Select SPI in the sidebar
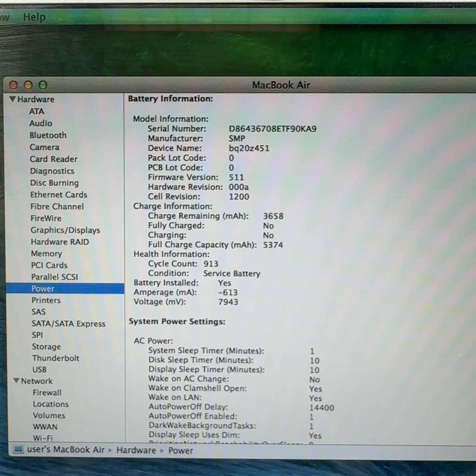Screen dimensions: 476x476 [37, 335]
